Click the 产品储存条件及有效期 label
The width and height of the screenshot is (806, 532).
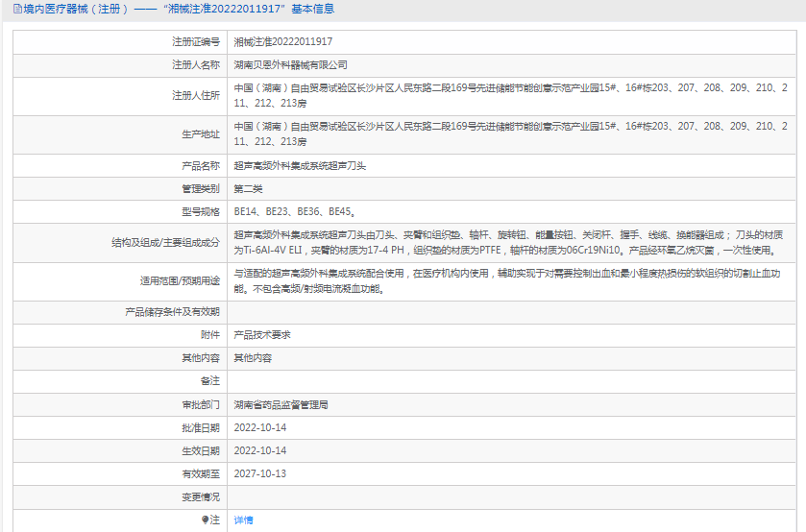pyautogui.click(x=172, y=312)
